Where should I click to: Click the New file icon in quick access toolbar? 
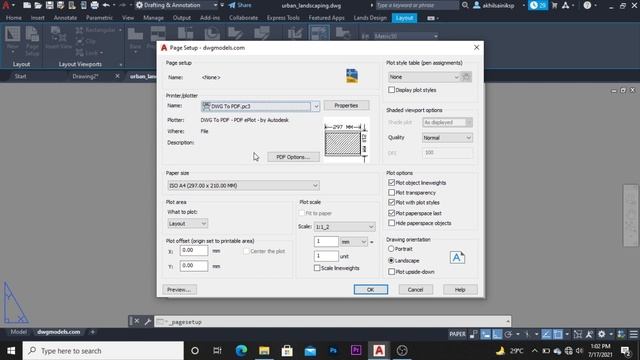(27, 5)
